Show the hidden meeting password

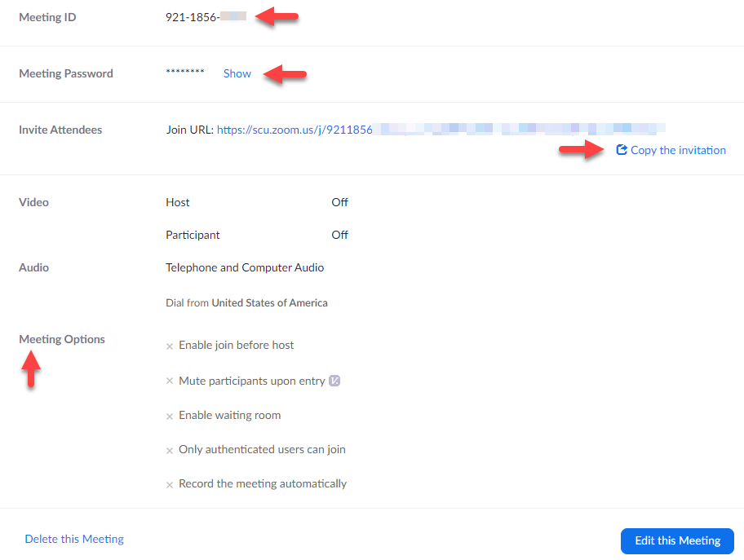[237, 73]
